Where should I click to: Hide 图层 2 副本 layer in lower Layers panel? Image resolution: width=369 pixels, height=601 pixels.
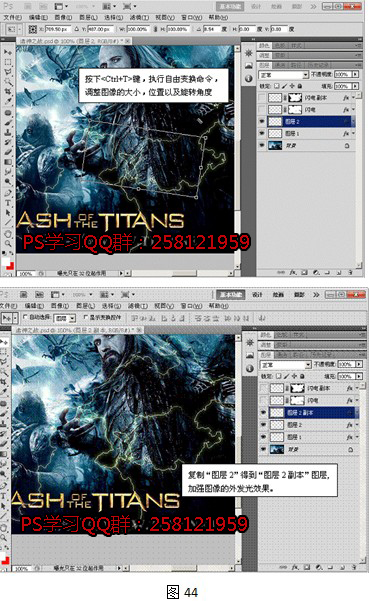click(x=264, y=413)
